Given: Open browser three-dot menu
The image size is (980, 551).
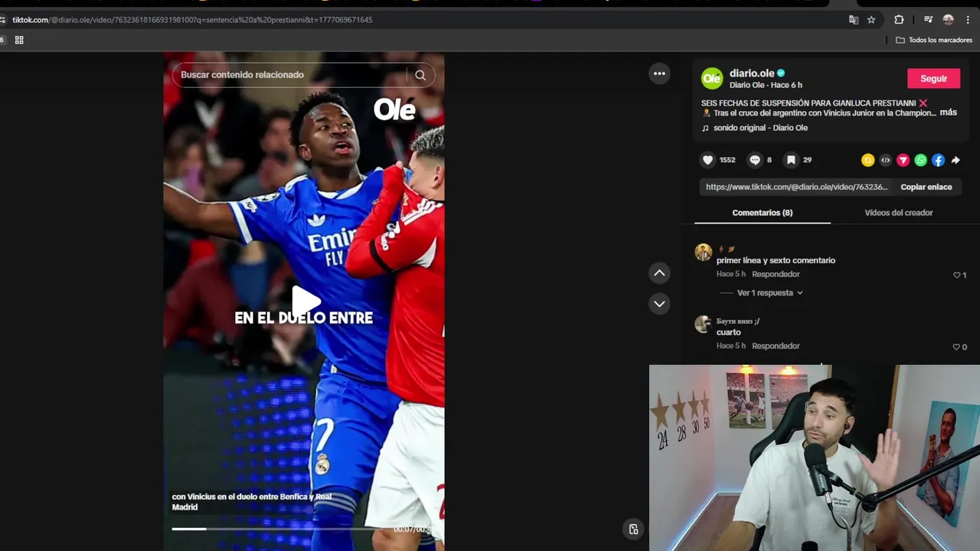Looking at the screenshot, I should [x=968, y=20].
